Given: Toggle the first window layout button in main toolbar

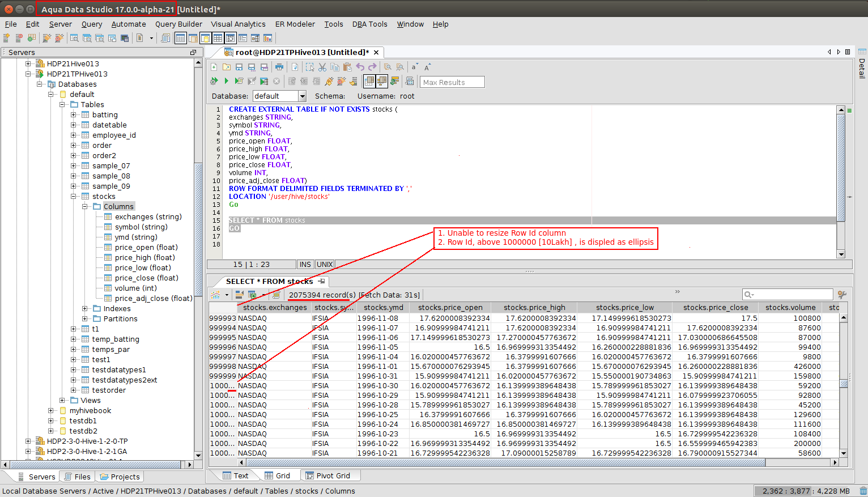Looking at the screenshot, I should 180,39.
